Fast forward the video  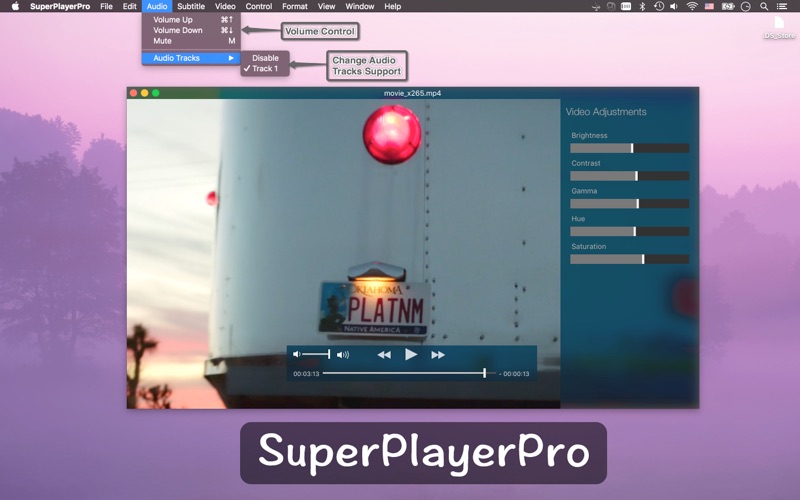click(438, 355)
